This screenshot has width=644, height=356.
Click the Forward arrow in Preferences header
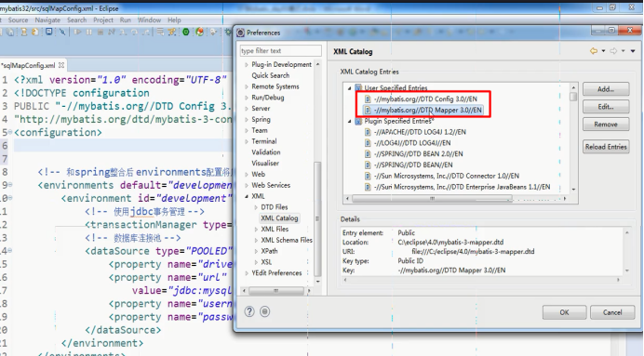613,51
